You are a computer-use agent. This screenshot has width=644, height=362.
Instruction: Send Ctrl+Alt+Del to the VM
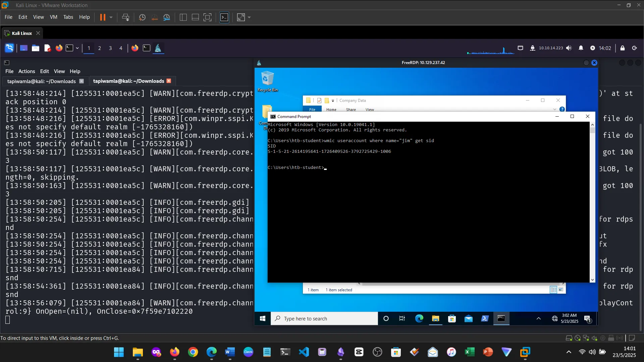click(x=125, y=17)
